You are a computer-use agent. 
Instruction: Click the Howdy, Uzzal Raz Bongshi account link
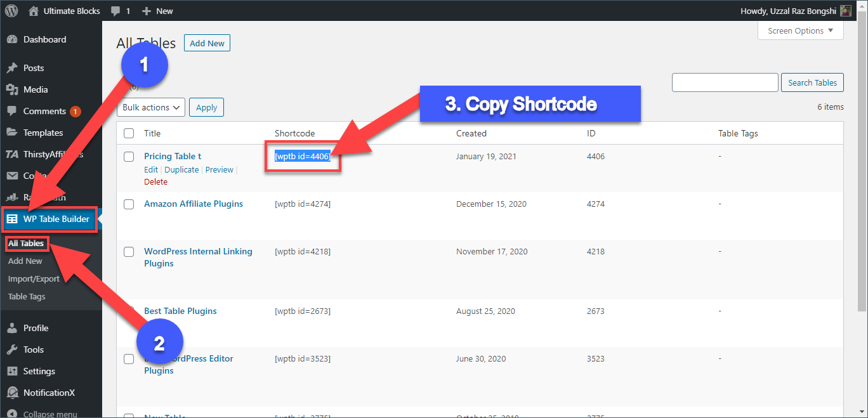point(788,11)
